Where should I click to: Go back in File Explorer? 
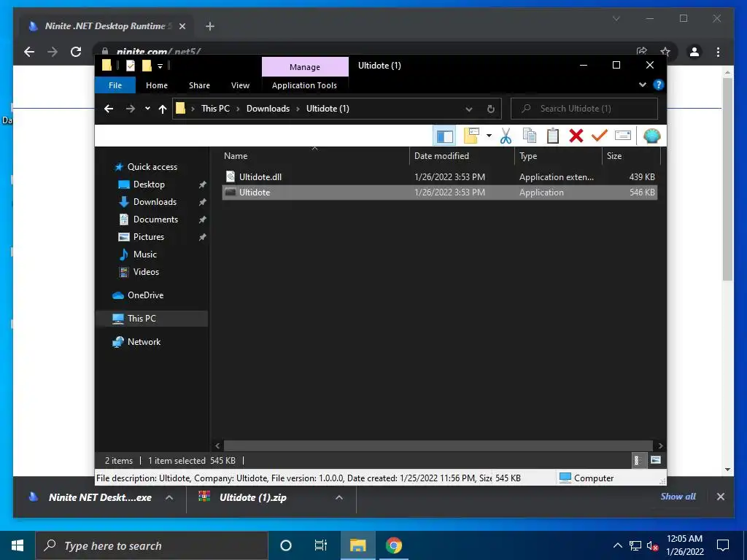tap(109, 109)
